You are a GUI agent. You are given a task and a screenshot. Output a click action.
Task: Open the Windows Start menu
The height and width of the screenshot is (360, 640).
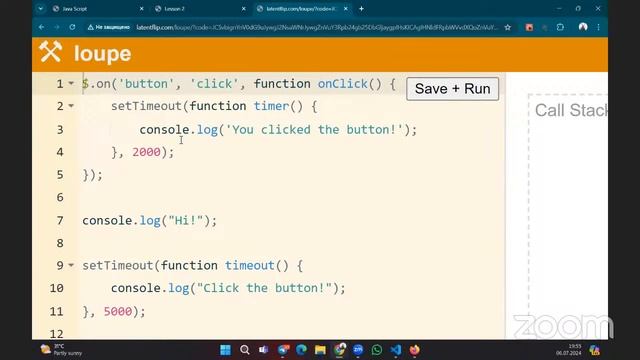(x=225, y=350)
